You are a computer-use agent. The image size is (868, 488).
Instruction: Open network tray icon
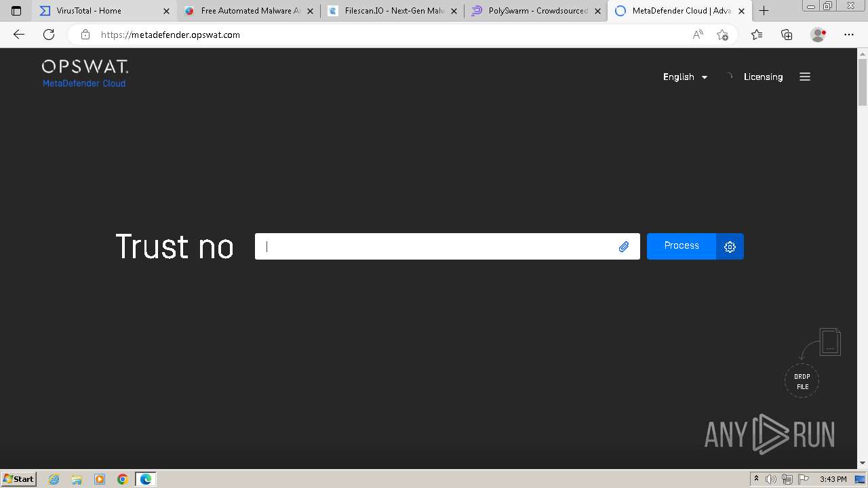787,479
